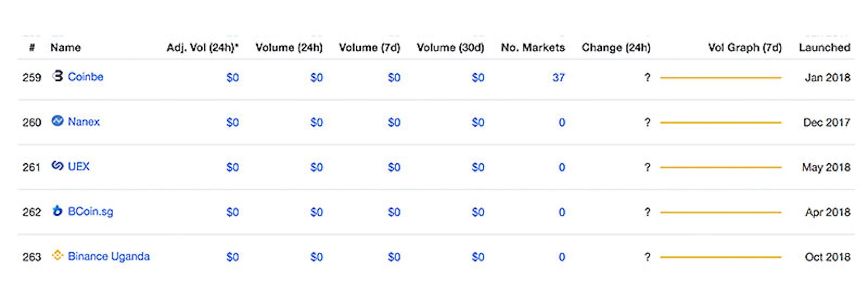Click Binance Uganda No. Markets value
The width and height of the screenshot is (868, 306).
click(x=561, y=257)
